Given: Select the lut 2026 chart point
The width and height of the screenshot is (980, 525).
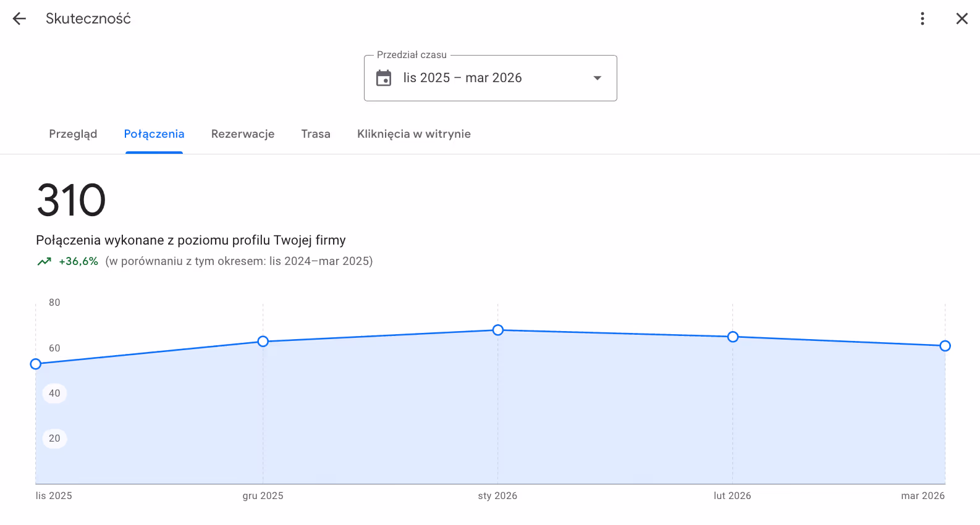Looking at the screenshot, I should [733, 337].
